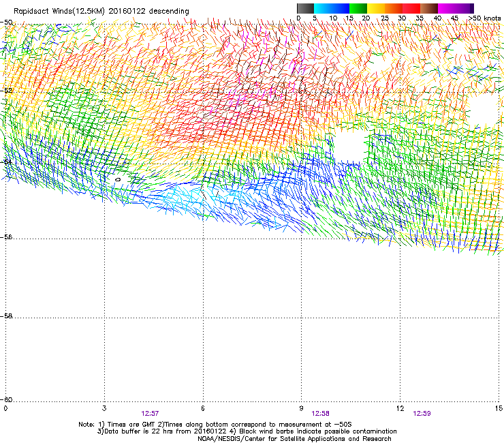The height and width of the screenshot is (443, 504).
Task: Click the purple time label 12:58
Action: click(x=321, y=414)
